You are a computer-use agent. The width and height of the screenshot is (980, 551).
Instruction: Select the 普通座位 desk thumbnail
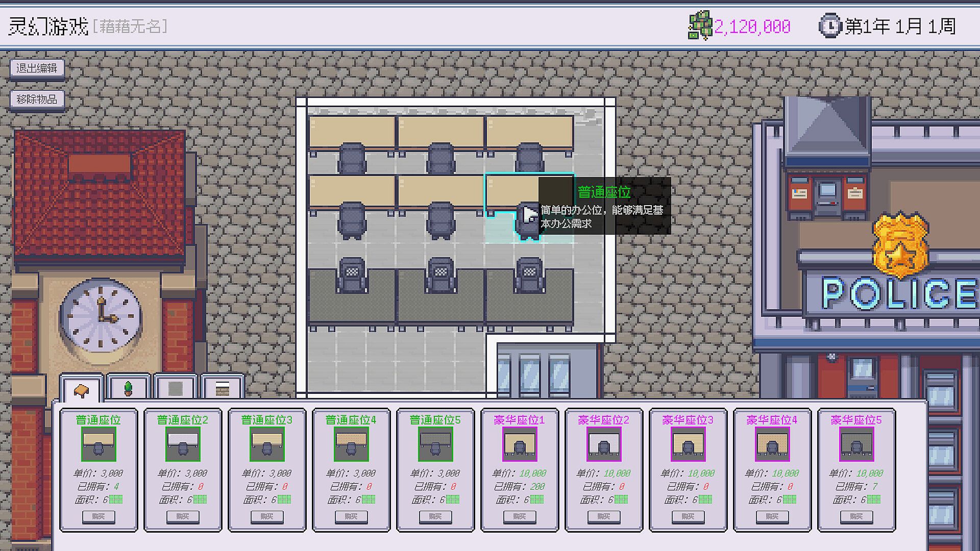[x=99, y=444]
